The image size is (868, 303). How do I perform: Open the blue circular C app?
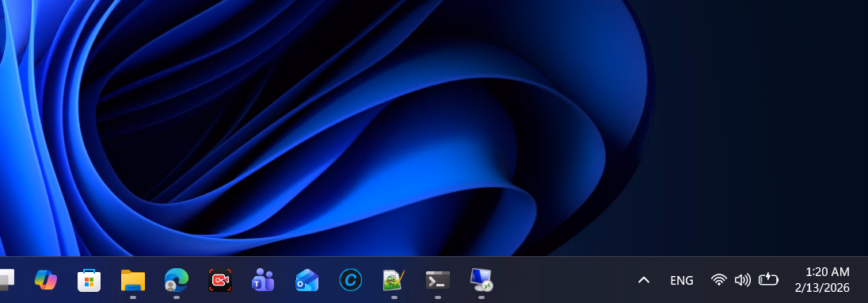tap(350, 280)
